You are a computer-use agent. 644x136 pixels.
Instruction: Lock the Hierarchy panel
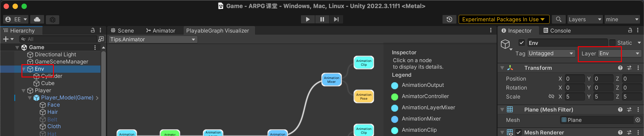coord(93,30)
